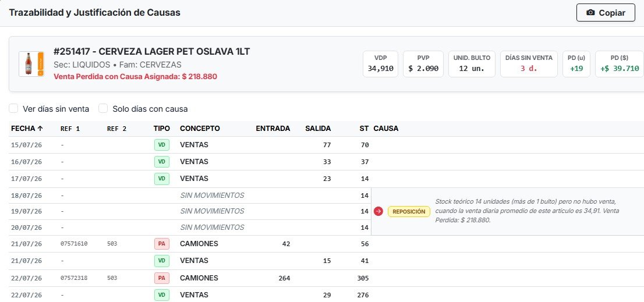Screen dimensions: 644x302
Task: Click stock value 305
Action: 363,278
